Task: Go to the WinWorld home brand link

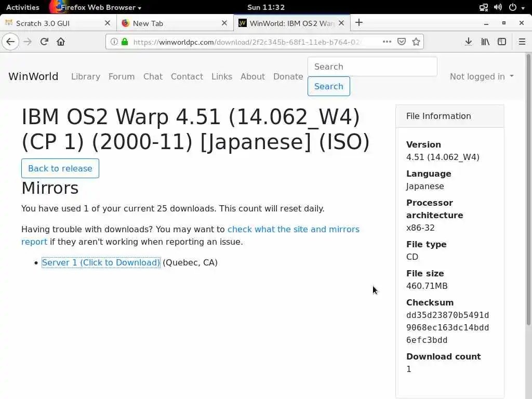Action: tap(33, 76)
